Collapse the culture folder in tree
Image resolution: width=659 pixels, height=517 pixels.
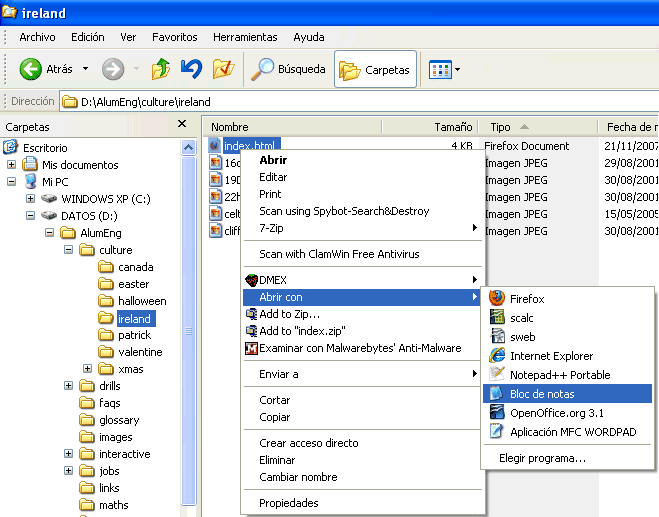[69, 250]
